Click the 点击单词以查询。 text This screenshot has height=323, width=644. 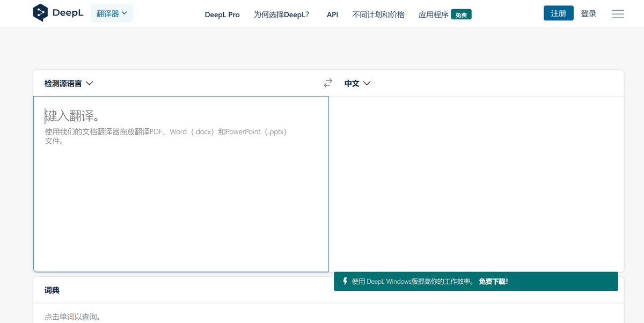[72, 317]
